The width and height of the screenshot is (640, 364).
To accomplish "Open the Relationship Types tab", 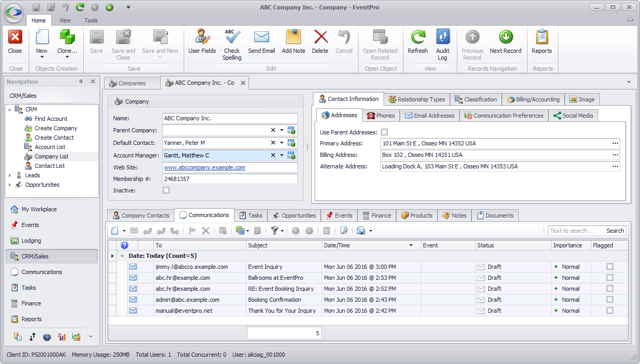I will [417, 99].
